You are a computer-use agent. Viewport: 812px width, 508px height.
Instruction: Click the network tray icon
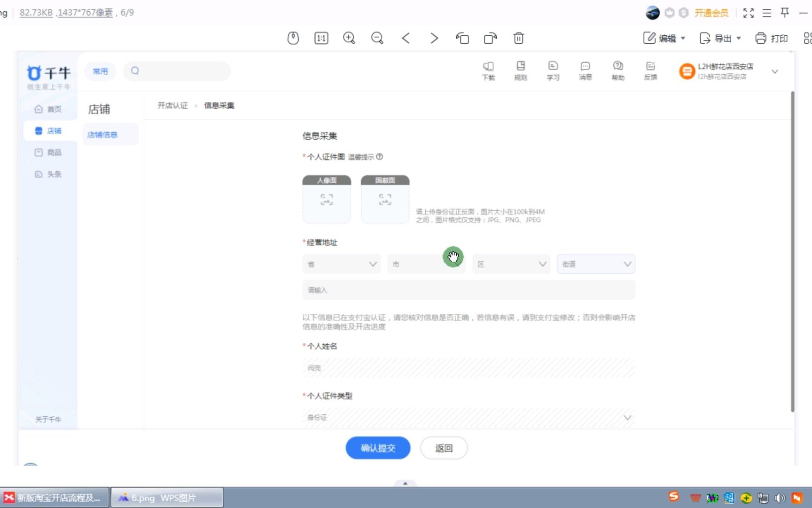764,498
